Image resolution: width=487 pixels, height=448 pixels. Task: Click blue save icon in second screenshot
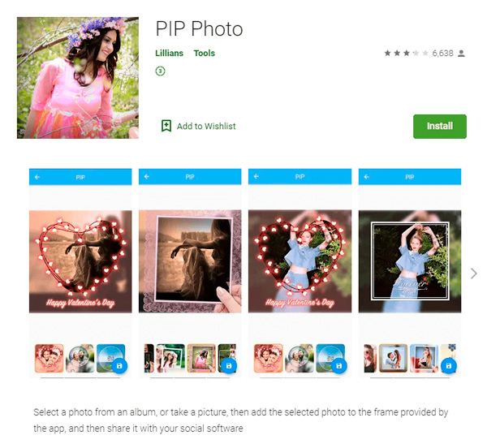point(229,366)
